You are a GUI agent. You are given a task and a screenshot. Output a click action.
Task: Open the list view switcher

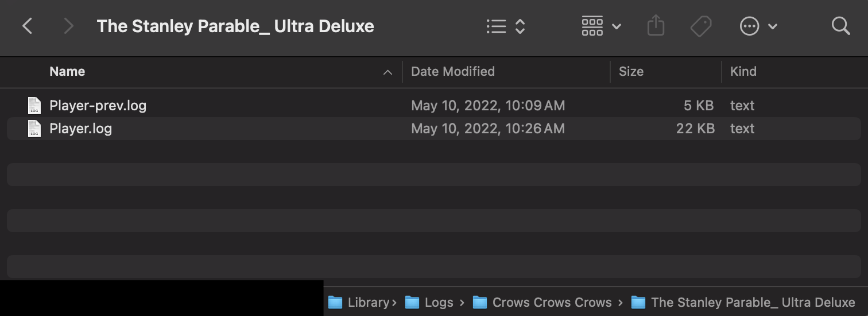coord(505,26)
